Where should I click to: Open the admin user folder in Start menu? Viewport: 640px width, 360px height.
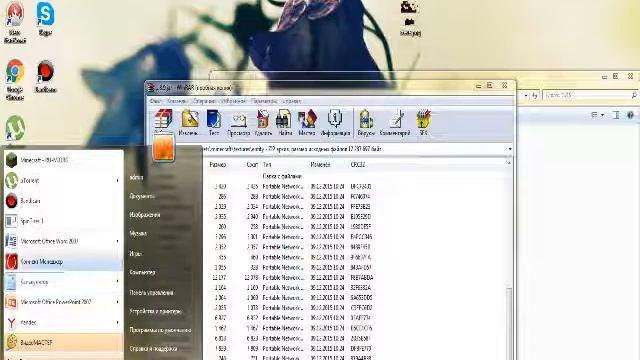[x=136, y=177]
